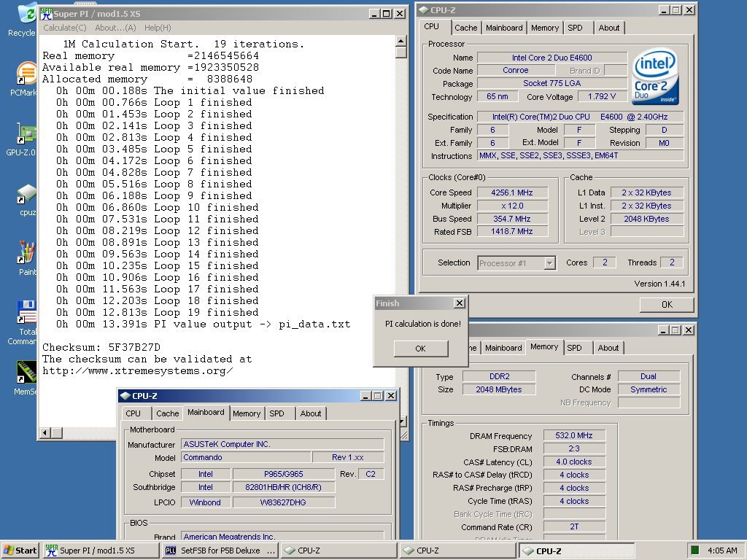Click the motherboard model Commando field
747x560 pixels.
(x=246, y=457)
